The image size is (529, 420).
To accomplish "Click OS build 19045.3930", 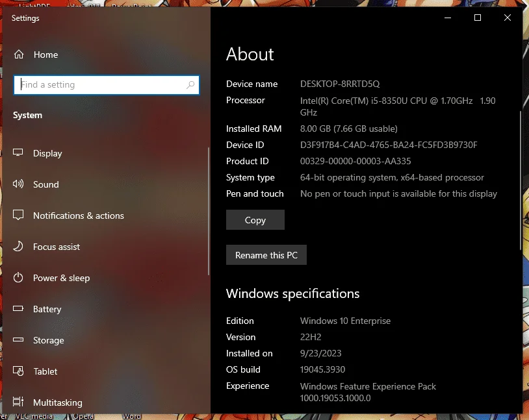I will click(x=322, y=369).
